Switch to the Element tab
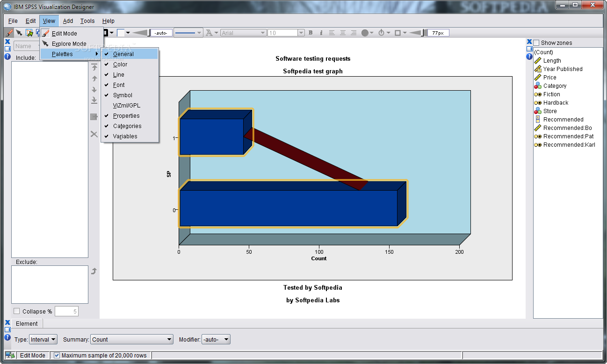Viewport: 607px width, 364px height. pyautogui.click(x=27, y=323)
